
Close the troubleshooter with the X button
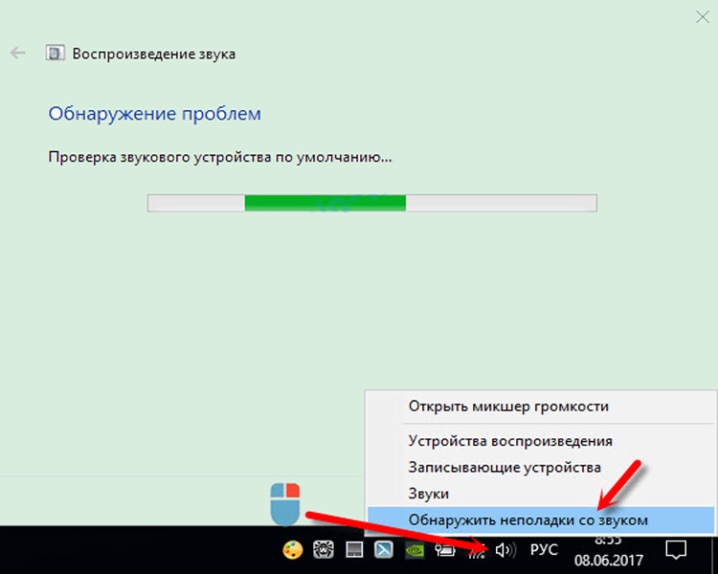[702, 17]
